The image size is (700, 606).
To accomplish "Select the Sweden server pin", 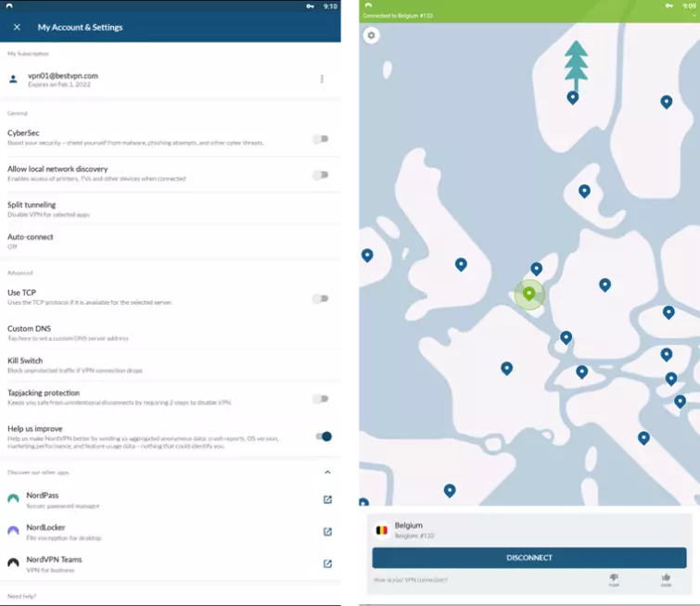I will 667,102.
